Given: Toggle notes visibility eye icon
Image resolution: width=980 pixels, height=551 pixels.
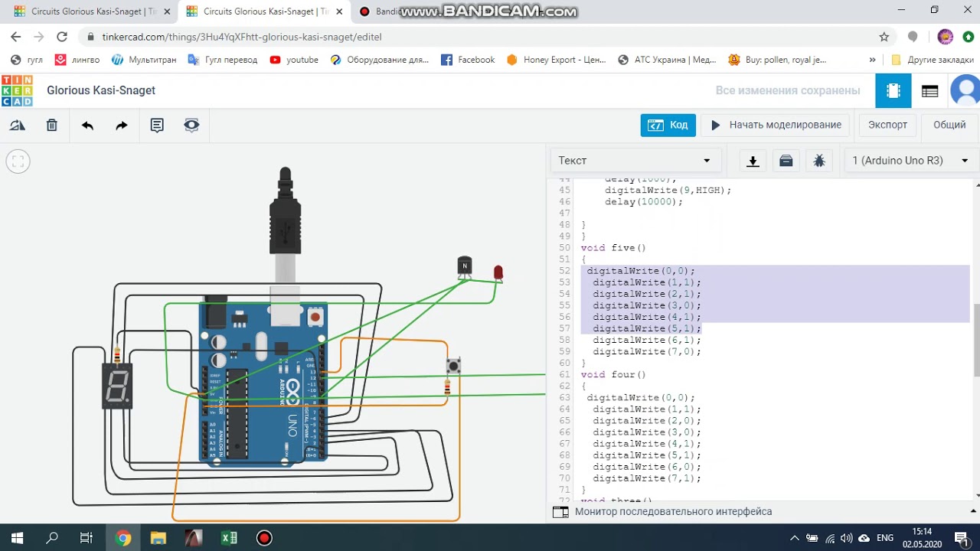Looking at the screenshot, I should tap(191, 125).
